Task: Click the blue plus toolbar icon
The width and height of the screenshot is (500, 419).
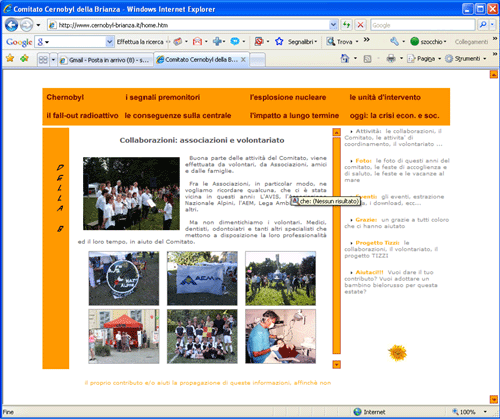Action: [x=217, y=42]
